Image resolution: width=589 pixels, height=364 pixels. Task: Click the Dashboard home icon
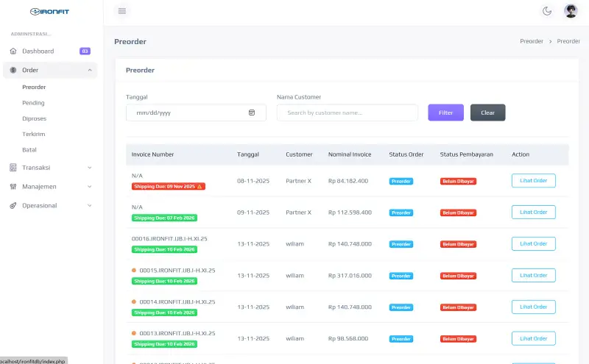click(13, 51)
